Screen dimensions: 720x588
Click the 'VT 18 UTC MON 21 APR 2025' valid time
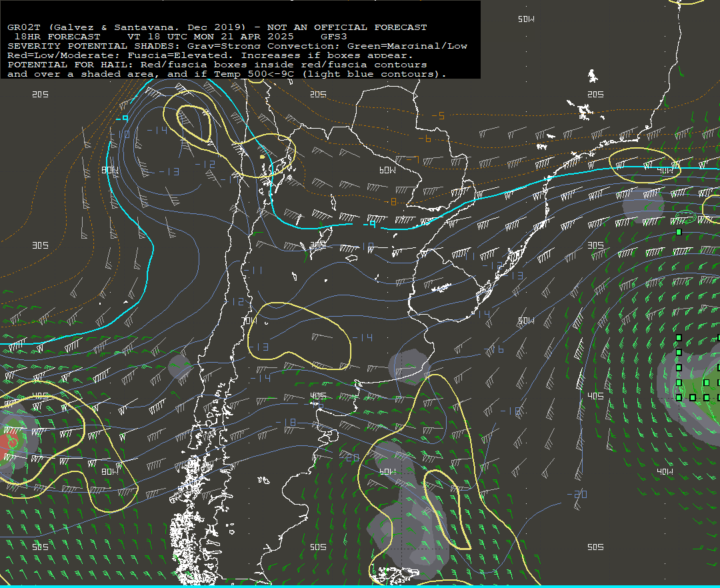(210, 37)
